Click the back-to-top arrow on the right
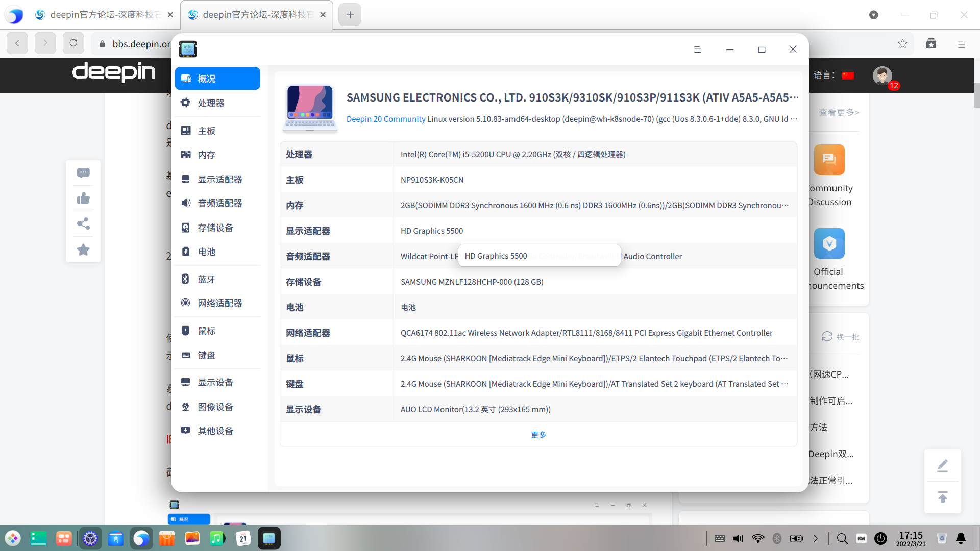This screenshot has width=980, height=551. [x=942, y=497]
